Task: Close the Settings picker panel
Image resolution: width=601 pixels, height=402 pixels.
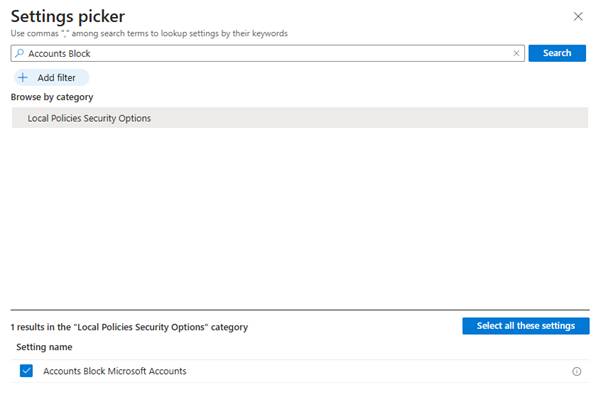Action: 578,17
